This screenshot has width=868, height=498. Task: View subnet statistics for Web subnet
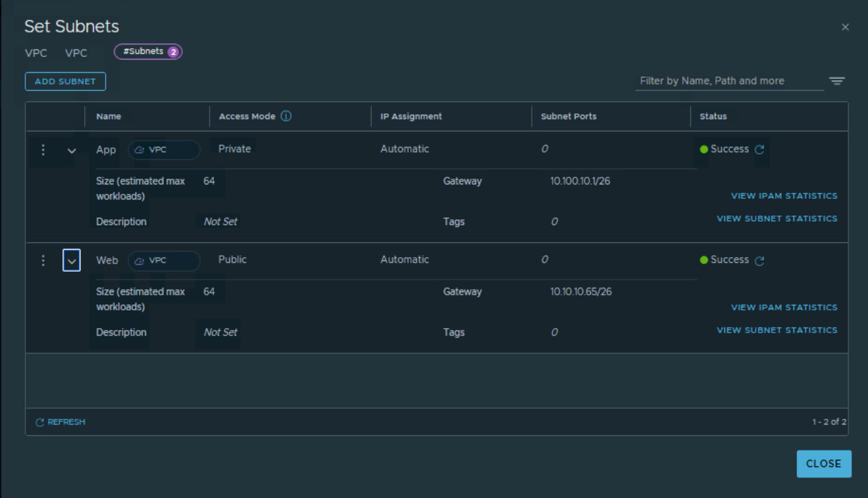pyautogui.click(x=777, y=330)
